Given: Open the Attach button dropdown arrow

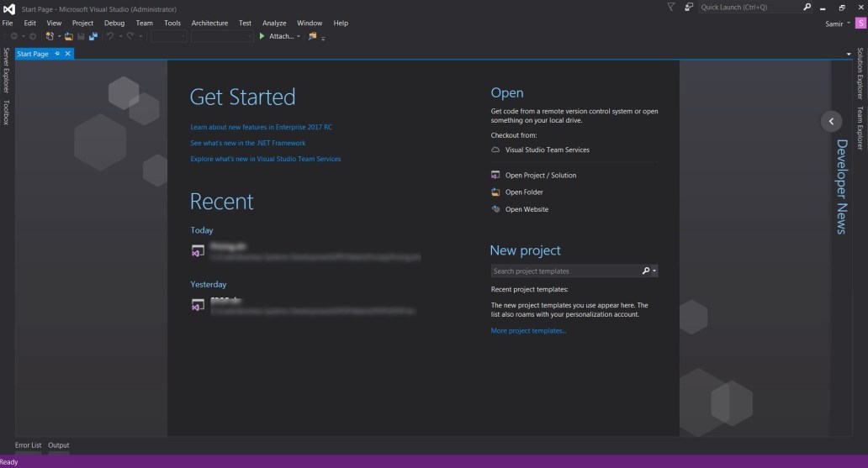Looking at the screenshot, I should click(299, 36).
